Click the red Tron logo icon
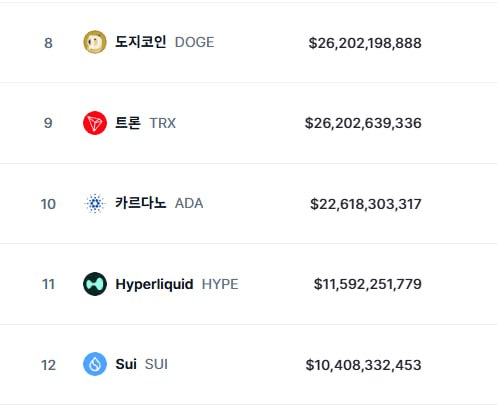Viewport: 498px width, 414px height. 95,123
